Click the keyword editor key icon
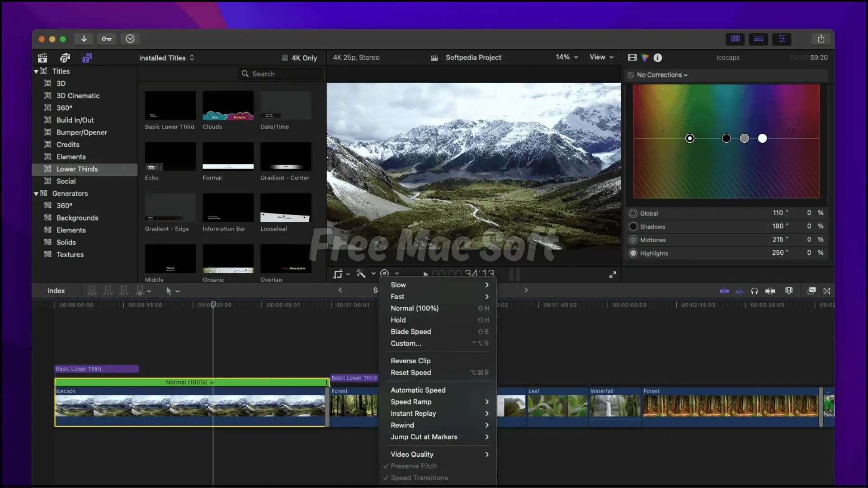868x488 pixels. click(x=107, y=39)
